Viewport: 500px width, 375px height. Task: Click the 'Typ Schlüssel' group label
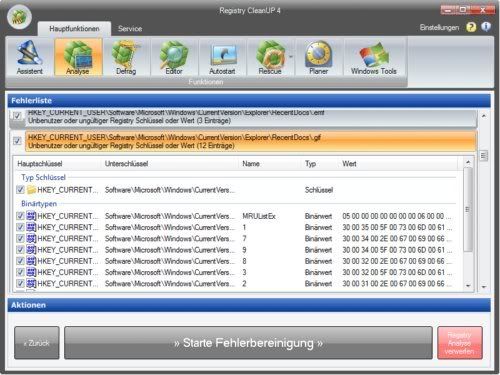click(x=43, y=177)
